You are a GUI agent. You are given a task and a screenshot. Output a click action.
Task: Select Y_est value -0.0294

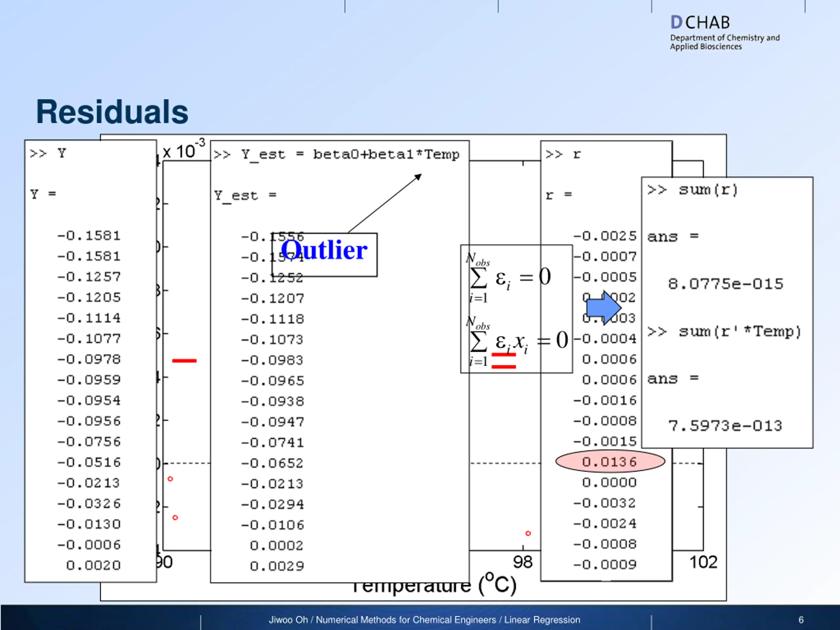click(x=273, y=504)
